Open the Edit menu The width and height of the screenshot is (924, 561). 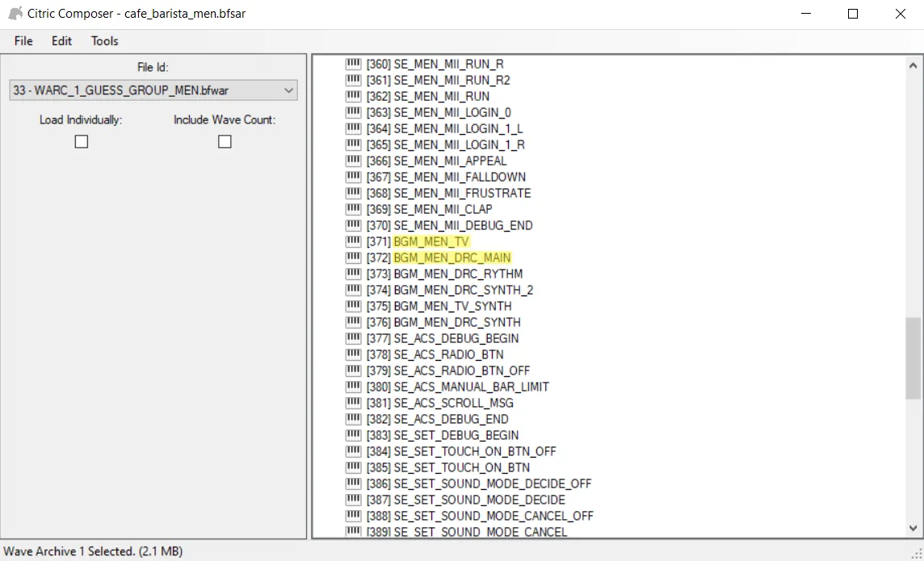(x=62, y=41)
